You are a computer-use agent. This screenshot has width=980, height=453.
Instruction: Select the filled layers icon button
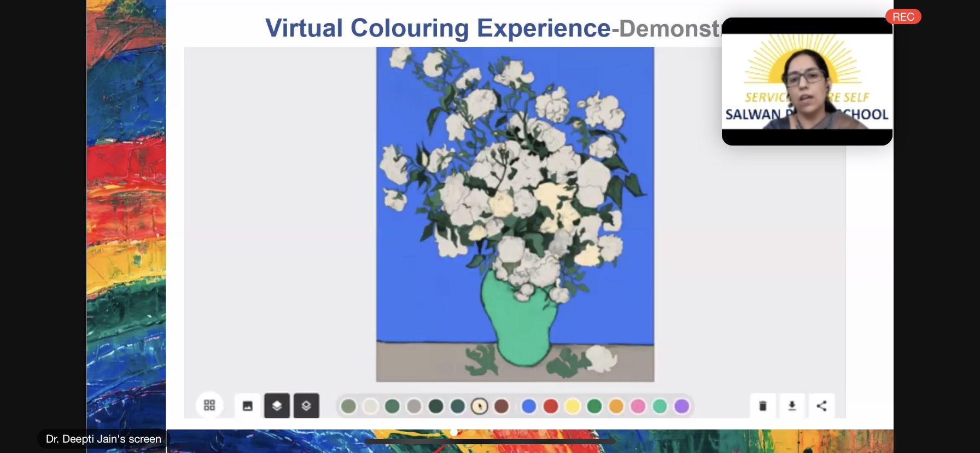click(277, 406)
